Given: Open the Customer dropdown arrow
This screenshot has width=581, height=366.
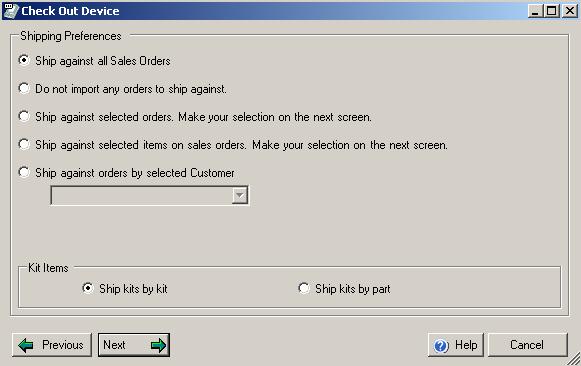Looking at the screenshot, I should point(240,196).
